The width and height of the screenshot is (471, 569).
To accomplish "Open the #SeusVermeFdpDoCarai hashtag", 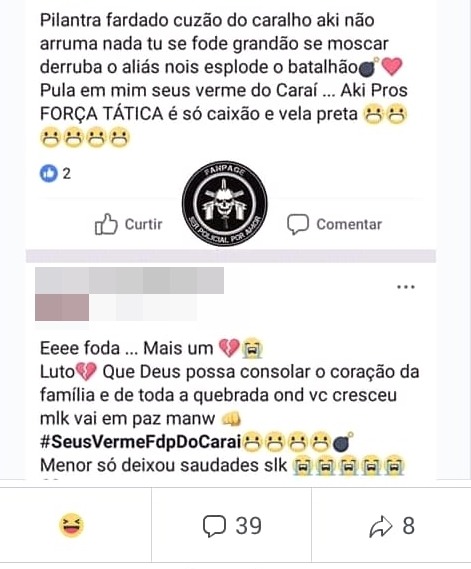I will point(140,442).
